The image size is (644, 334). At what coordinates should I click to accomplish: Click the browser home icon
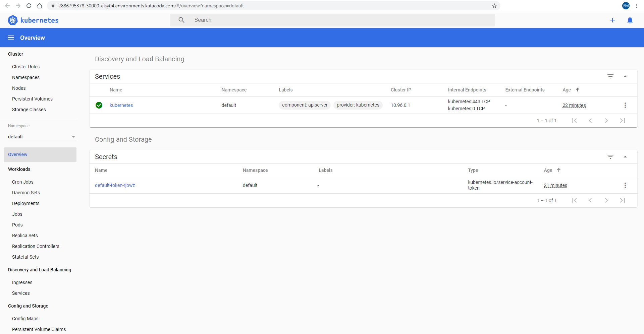coord(40,6)
